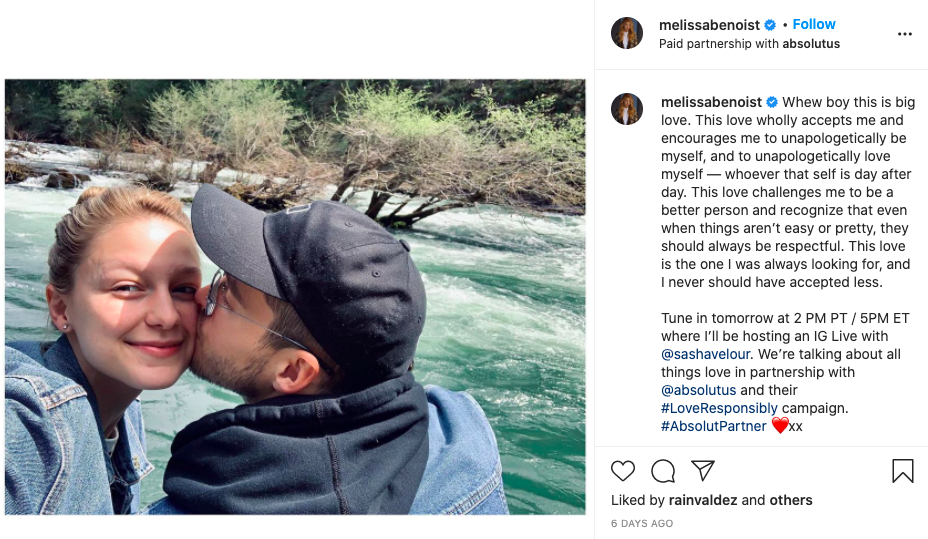Viewport: 928px width, 539px height.
Task: Save the post with the bookmark icon
Action: tap(902, 471)
